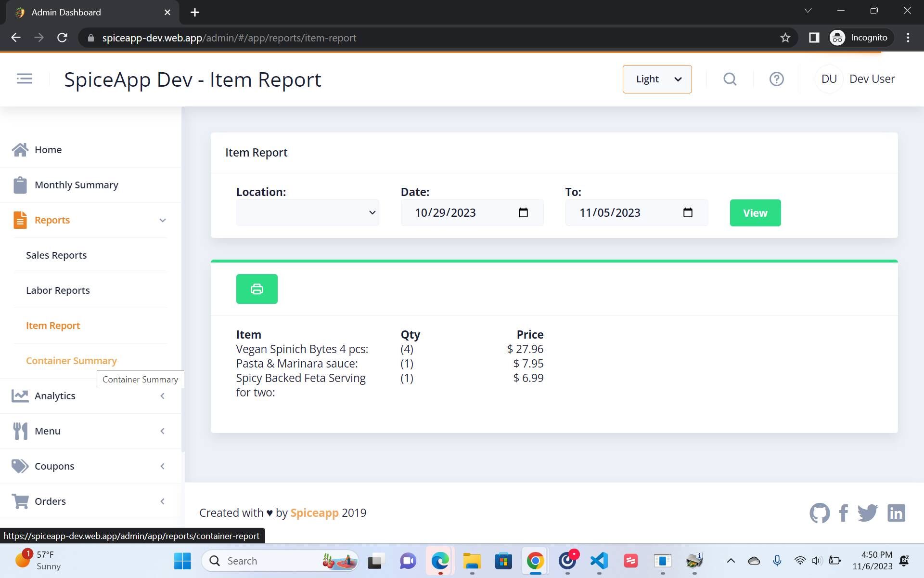
Task: Open the Light theme dropdown
Action: click(x=657, y=79)
